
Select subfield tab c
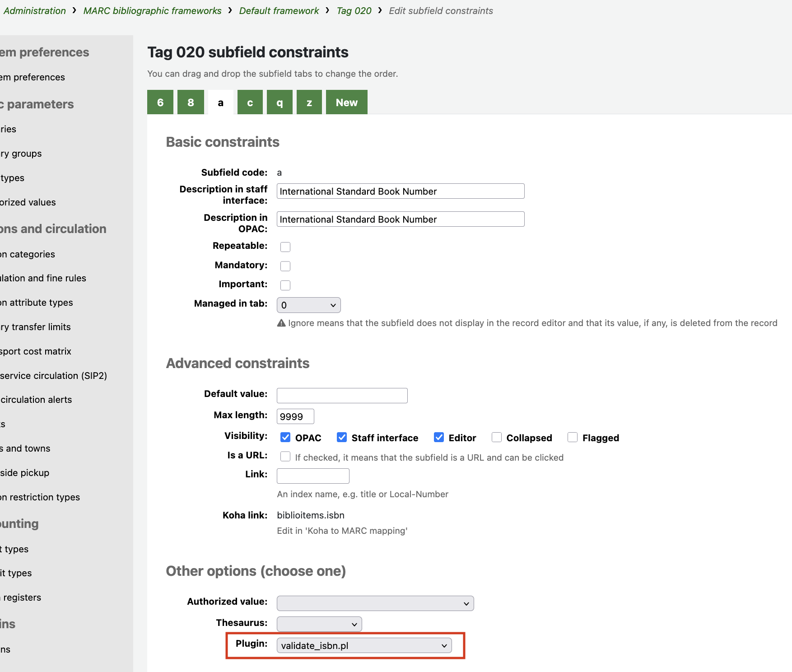coord(250,103)
